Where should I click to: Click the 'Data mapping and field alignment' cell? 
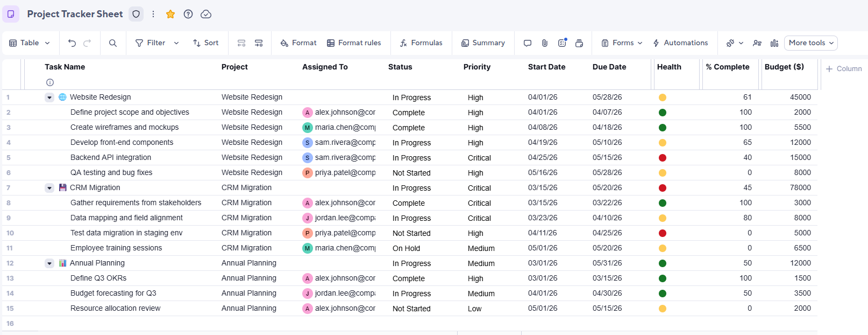126,218
